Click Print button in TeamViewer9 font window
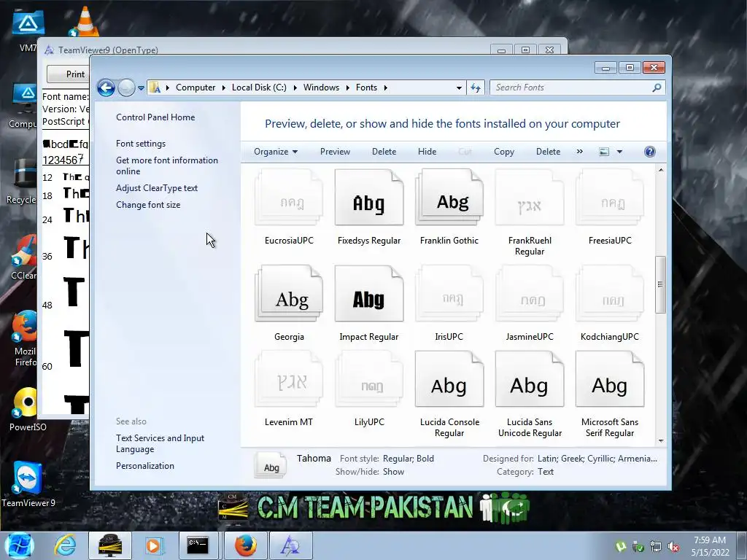747x560 pixels. coord(69,74)
